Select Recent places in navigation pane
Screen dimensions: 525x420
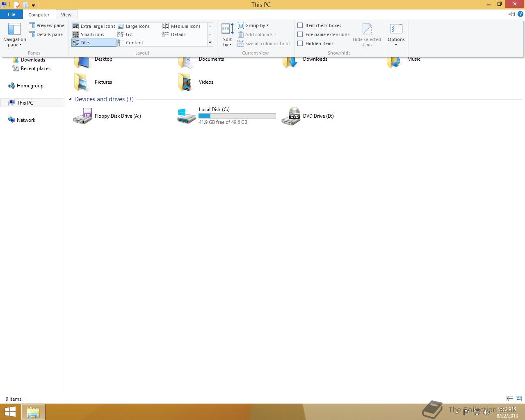tap(32, 68)
